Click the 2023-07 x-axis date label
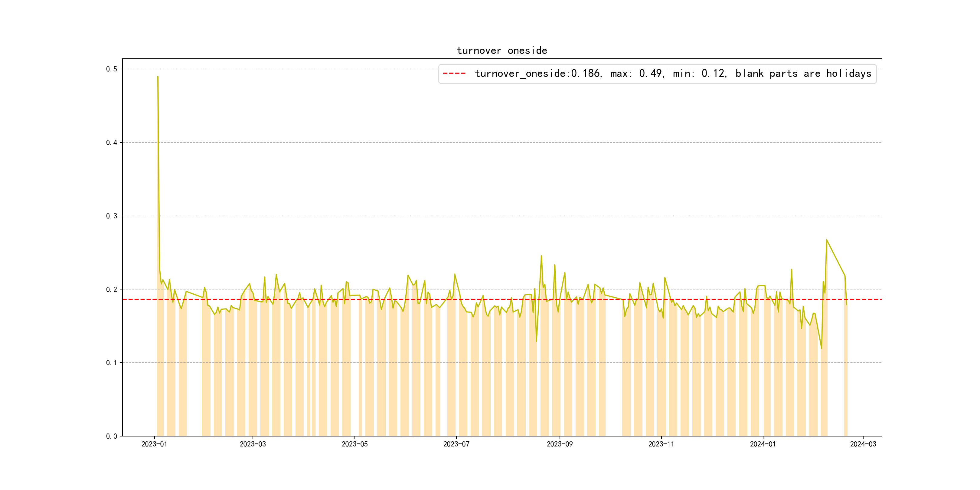This screenshot has height=490, width=980. [x=456, y=444]
